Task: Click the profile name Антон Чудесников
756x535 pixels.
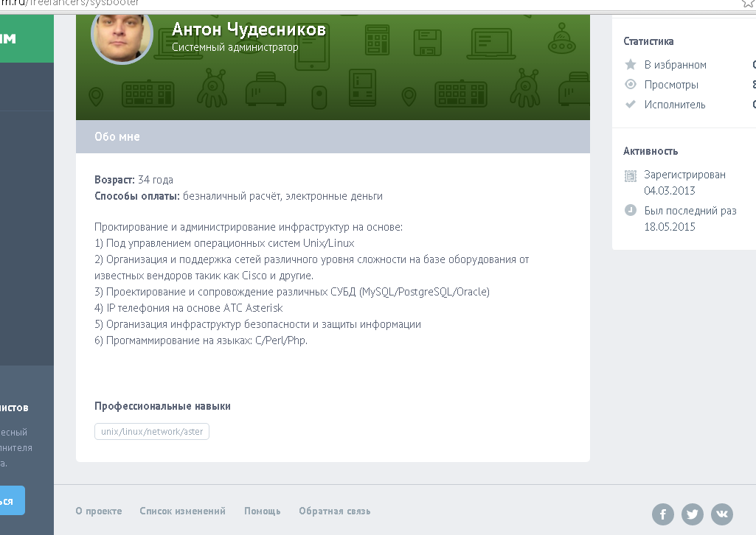Action: click(x=249, y=29)
